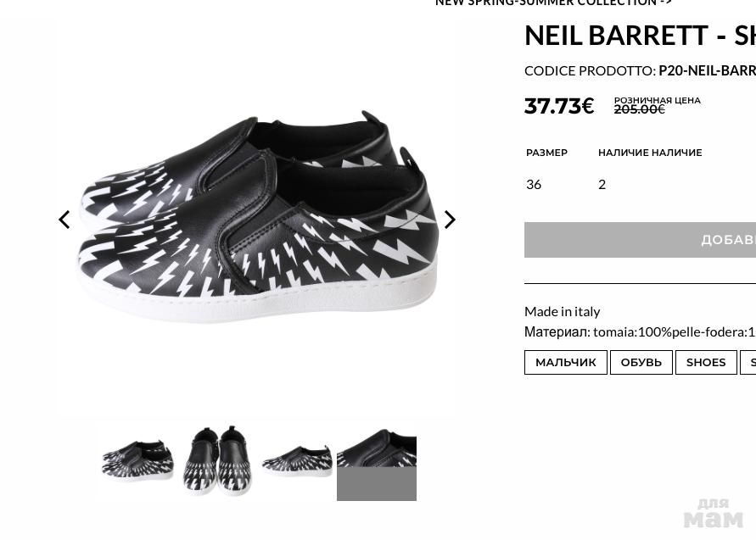Select the ОБУВЬ tag
Image resolution: width=756 pixels, height=540 pixels.
click(641, 362)
